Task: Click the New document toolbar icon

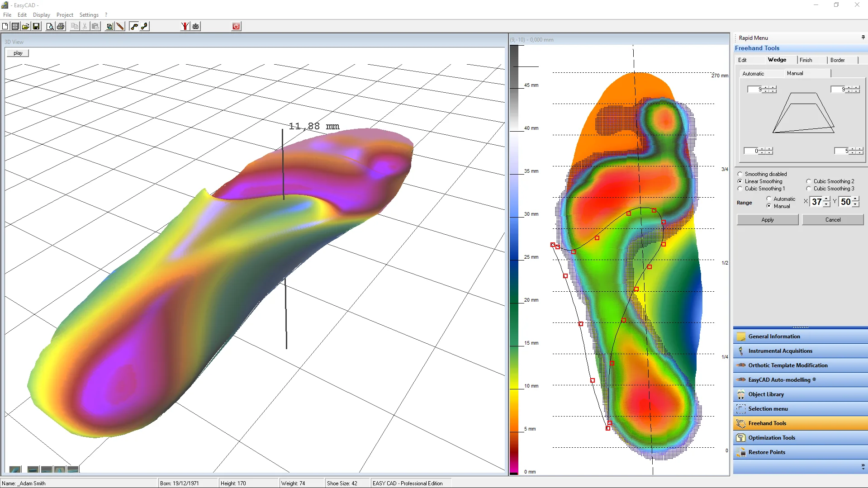Action: [5, 26]
